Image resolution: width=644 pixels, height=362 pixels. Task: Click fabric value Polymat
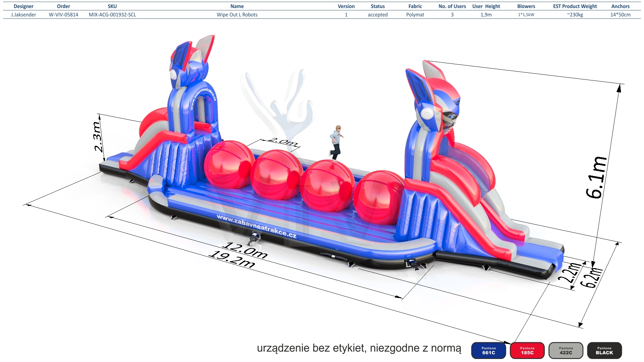pyautogui.click(x=415, y=15)
